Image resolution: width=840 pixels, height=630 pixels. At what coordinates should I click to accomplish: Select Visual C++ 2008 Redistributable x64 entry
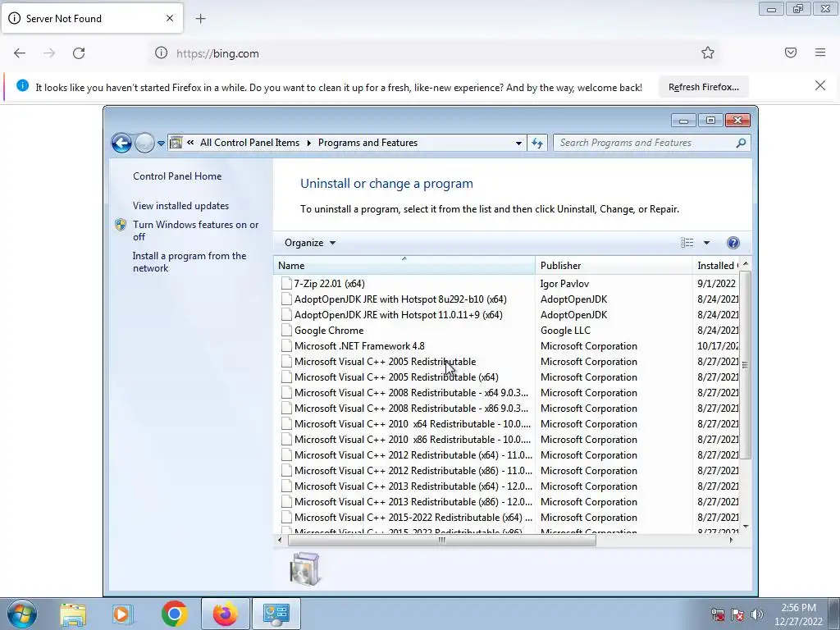411,392
